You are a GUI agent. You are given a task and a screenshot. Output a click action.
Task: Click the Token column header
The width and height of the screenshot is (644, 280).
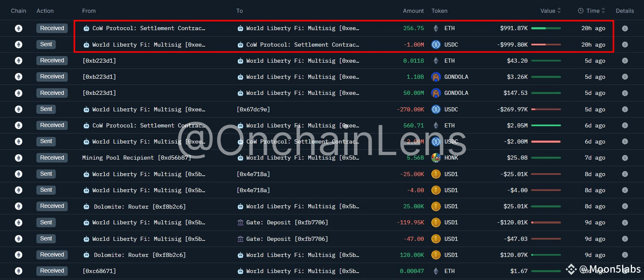point(440,11)
